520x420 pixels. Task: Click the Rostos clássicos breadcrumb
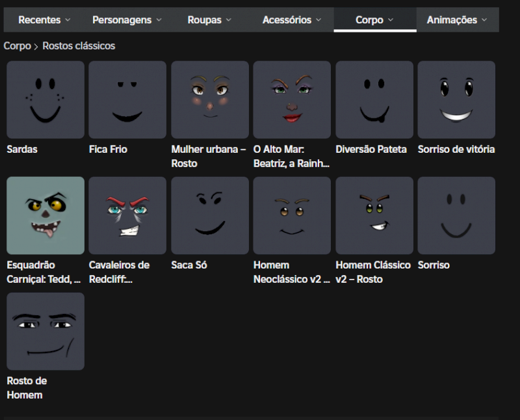tap(79, 46)
